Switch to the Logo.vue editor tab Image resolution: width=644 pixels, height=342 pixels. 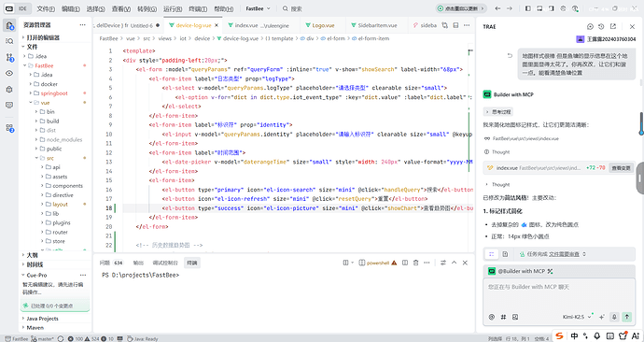(x=323, y=25)
